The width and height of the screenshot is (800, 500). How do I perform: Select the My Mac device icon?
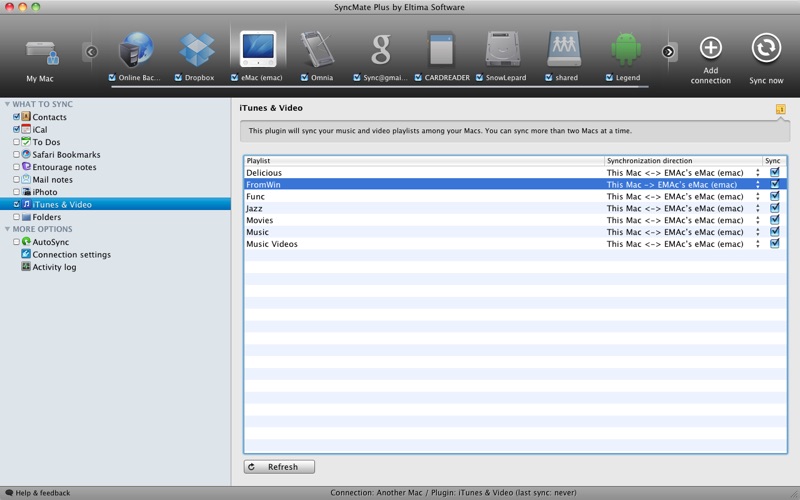coord(41,54)
